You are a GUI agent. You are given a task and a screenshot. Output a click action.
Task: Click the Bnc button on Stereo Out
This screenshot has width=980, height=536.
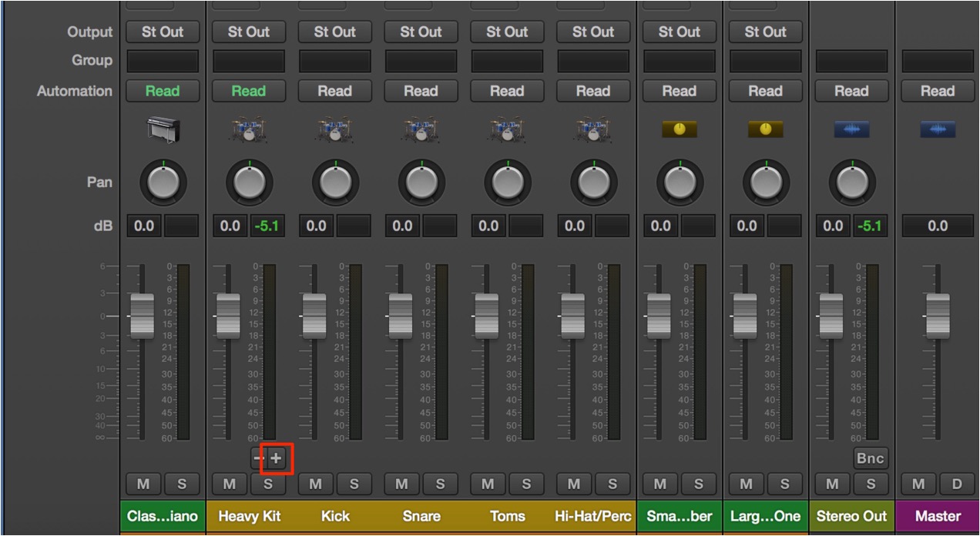tap(870, 458)
